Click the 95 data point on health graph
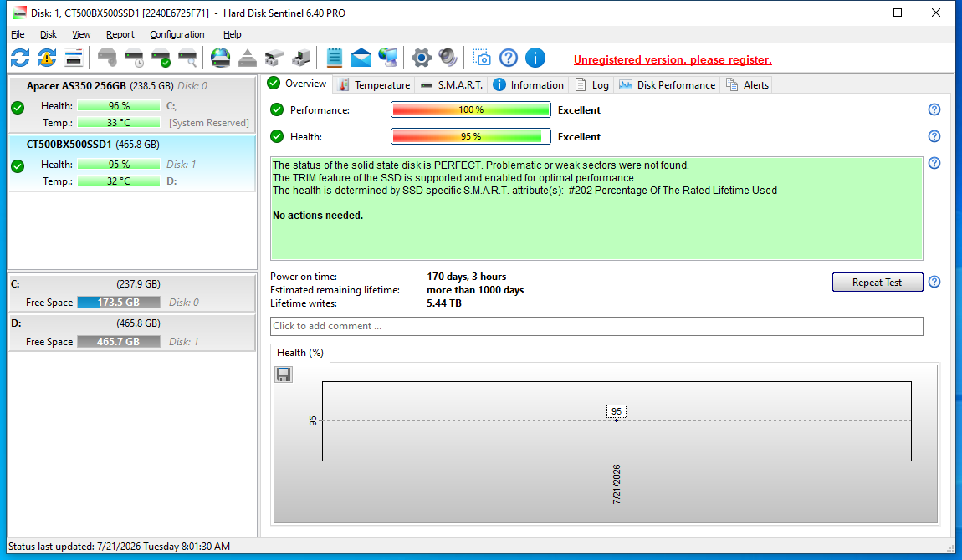The image size is (962, 560). [x=617, y=420]
